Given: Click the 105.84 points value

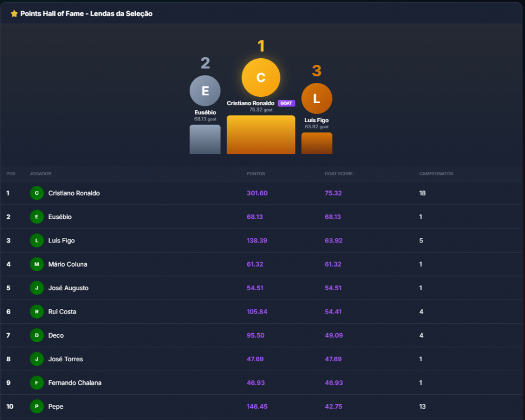Looking at the screenshot, I should [x=257, y=311].
